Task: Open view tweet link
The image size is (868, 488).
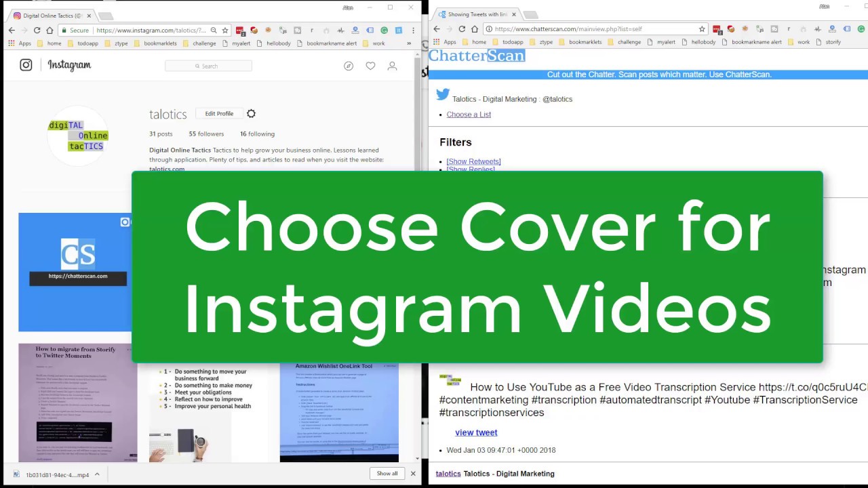Action: pyautogui.click(x=476, y=432)
